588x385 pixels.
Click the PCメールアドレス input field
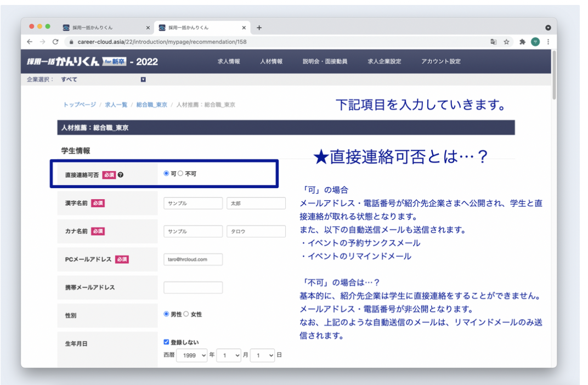click(x=193, y=259)
